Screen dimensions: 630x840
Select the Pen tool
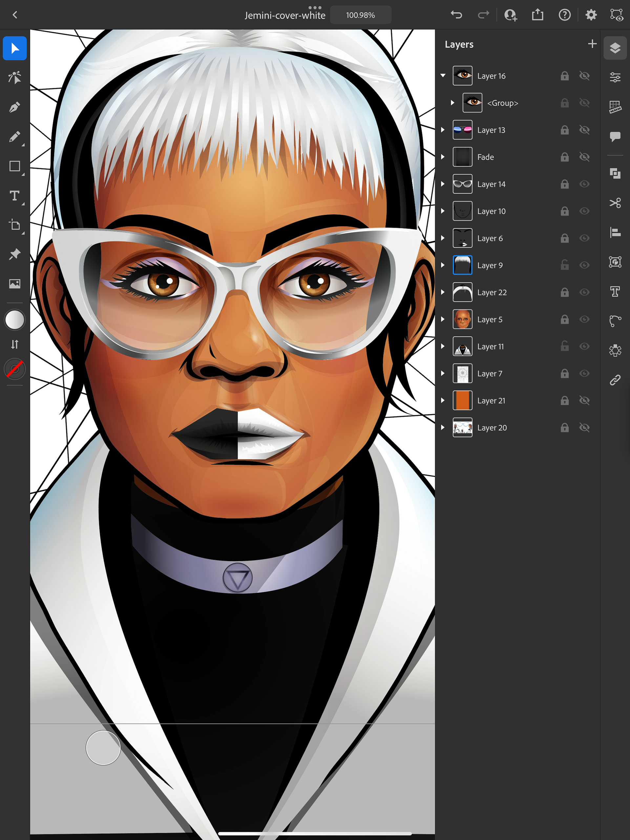click(14, 108)
